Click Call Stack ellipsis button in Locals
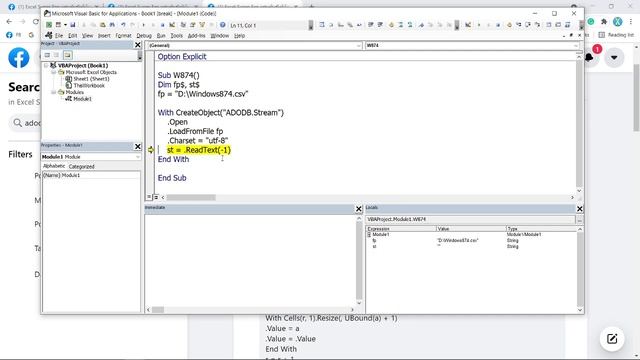Image resolution: width=640 pixels, height=360 pixels. [x=580, y=220]
